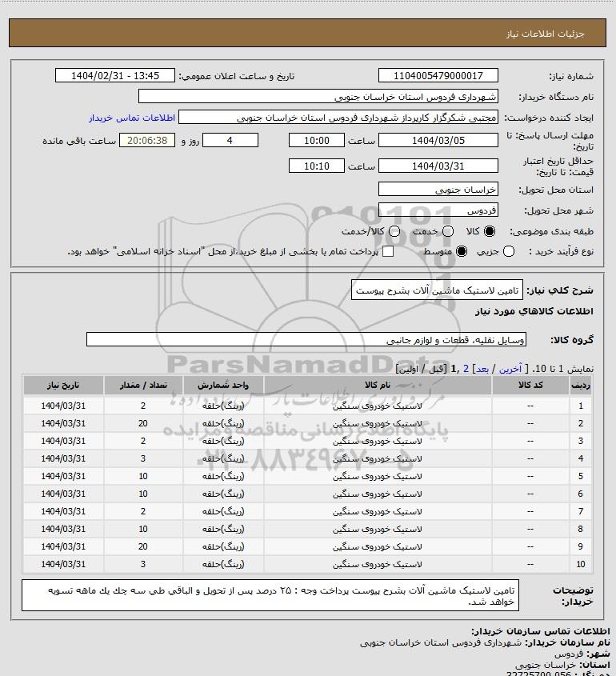Select need date in row 6

click(63, 494)
